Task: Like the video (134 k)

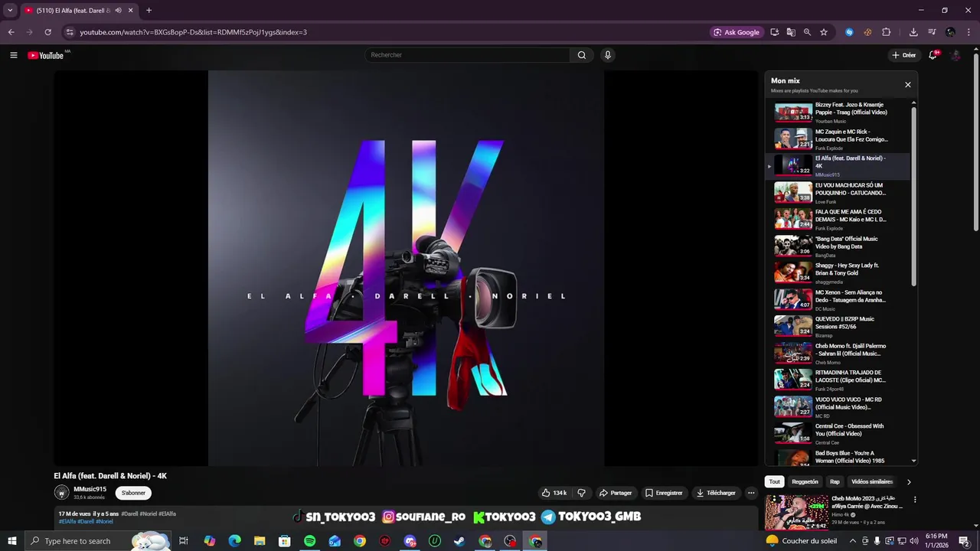Action: click(x=554, y=493)
